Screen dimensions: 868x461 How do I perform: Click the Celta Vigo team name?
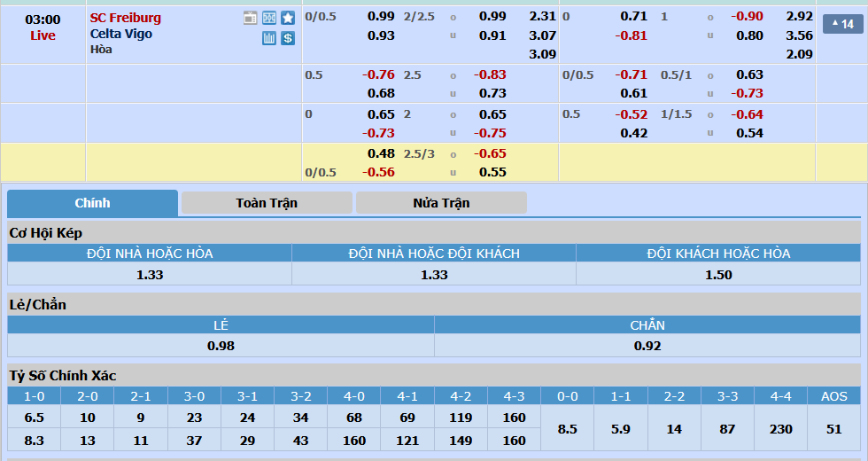pyautogui.click(x=120, y=34)
